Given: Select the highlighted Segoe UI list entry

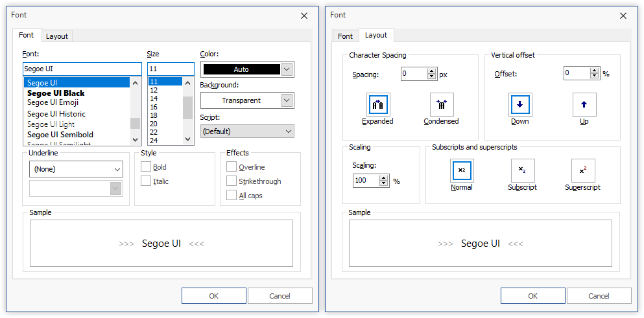Looking at the screenshot, I should click(x=77, y=82).
